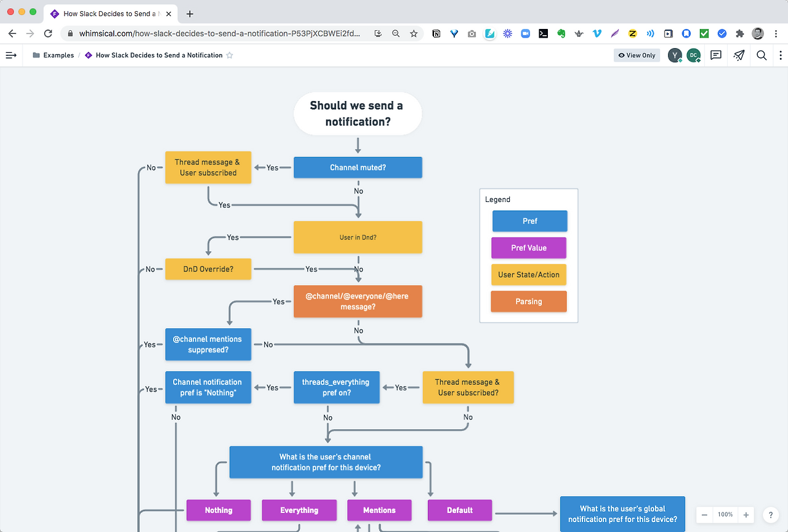Close the How Slack Decides tab
Image resolution: width=788 pixels, height=532 pixels.
(x=168, y=14)
